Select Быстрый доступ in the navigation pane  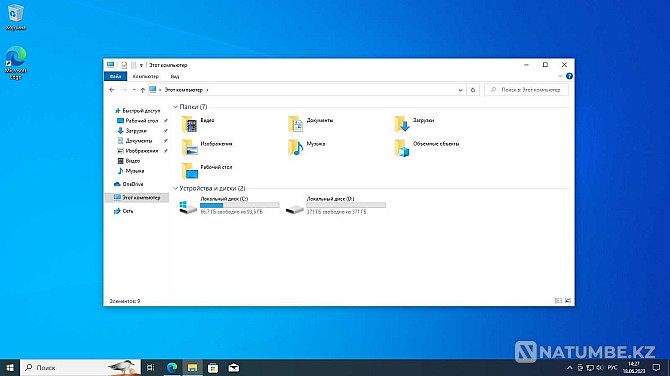click(x=137, y=111)
